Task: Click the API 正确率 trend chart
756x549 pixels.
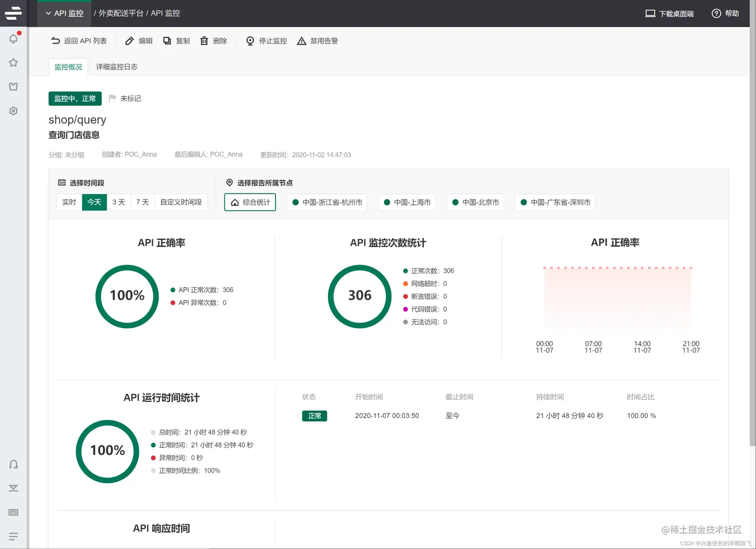Action: [x=617, y=297]
